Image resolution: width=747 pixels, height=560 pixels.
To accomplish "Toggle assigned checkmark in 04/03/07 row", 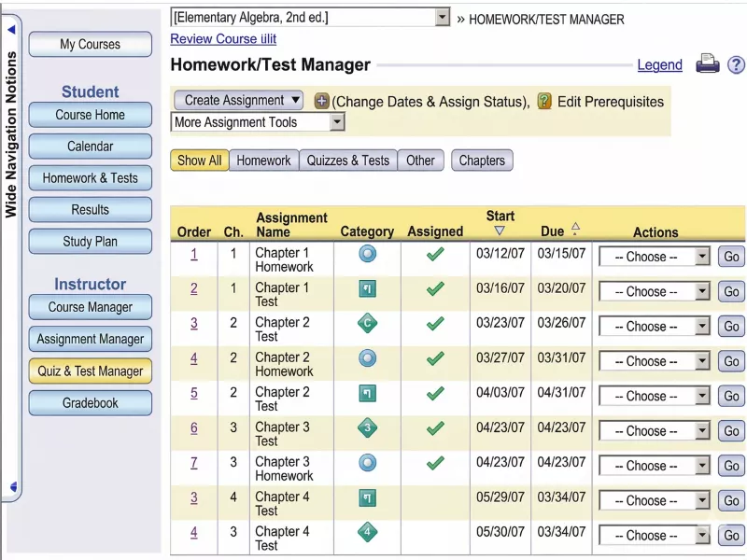I will [x=435, y=393].
